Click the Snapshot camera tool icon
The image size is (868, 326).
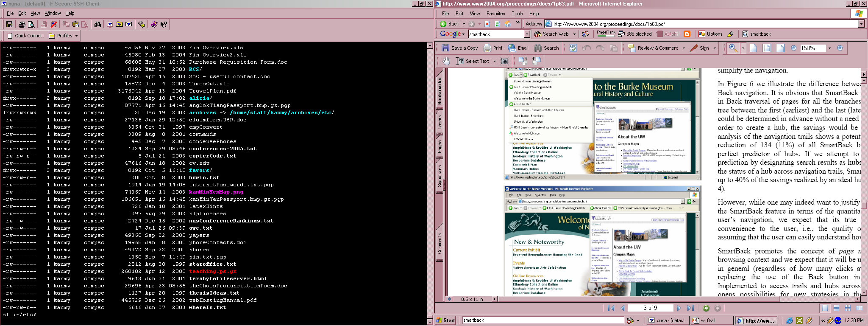504,61
